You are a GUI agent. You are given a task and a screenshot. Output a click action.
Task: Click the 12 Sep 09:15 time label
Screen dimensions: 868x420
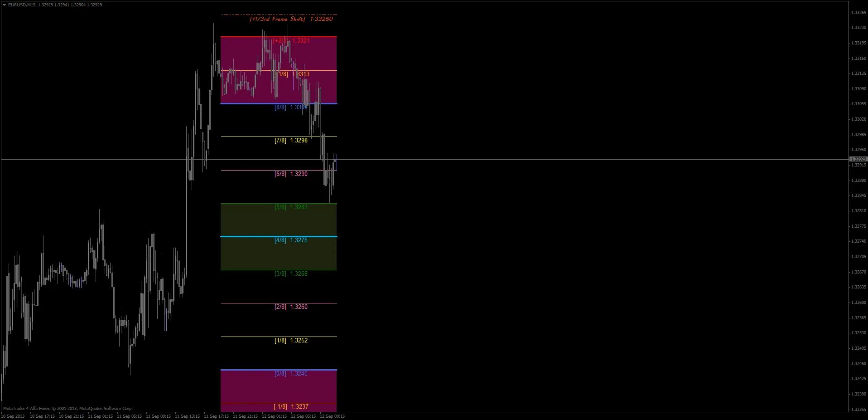tap(332, 416)
